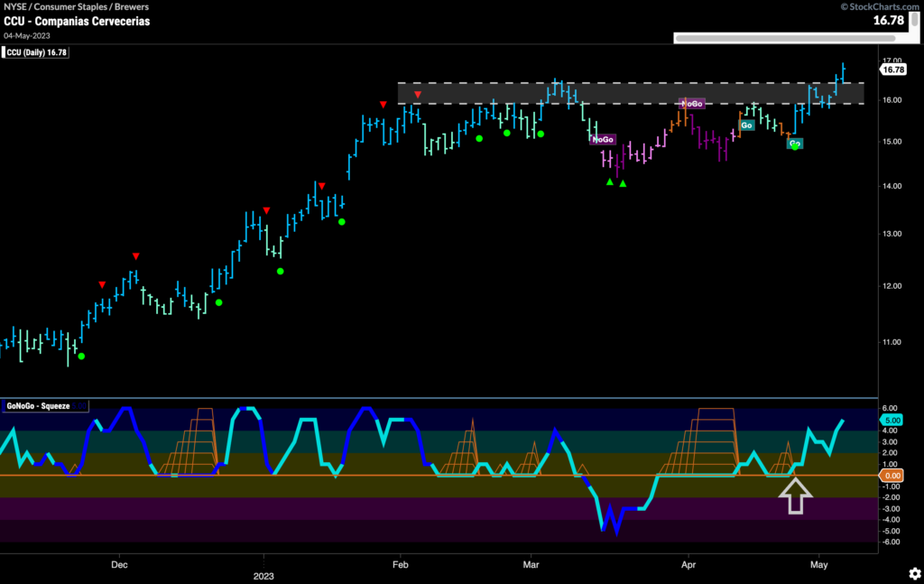Click the 2023 year label on date axis

click(x=263, y=574)
